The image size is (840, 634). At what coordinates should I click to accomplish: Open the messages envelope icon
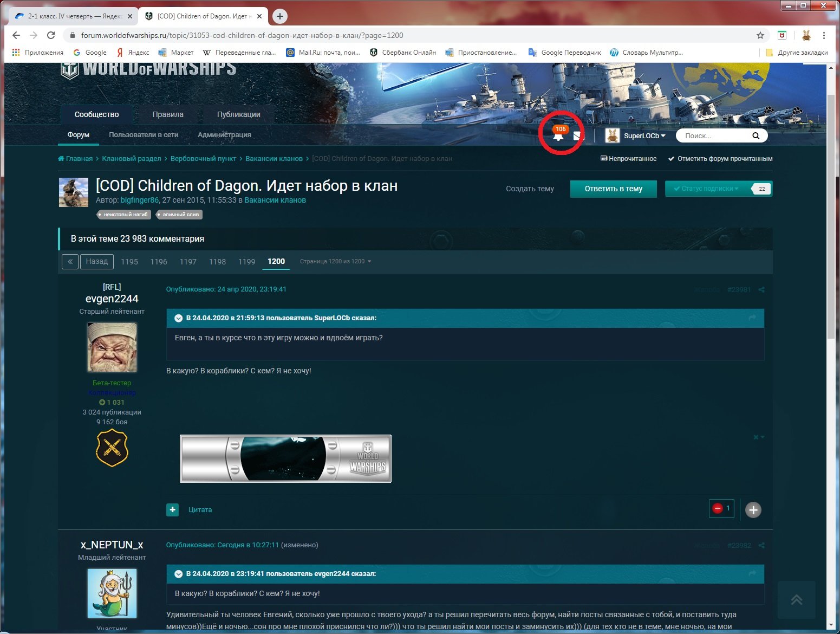578,135
